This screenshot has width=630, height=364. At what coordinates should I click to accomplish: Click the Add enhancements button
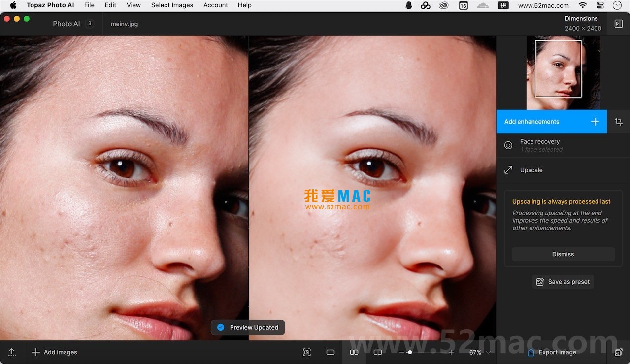552,122
